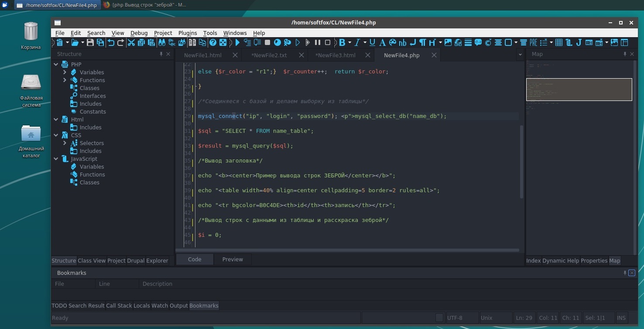Pause debugging with the pause icon
The height and width of the screenshot is (329, 644).
click(318, 42)
